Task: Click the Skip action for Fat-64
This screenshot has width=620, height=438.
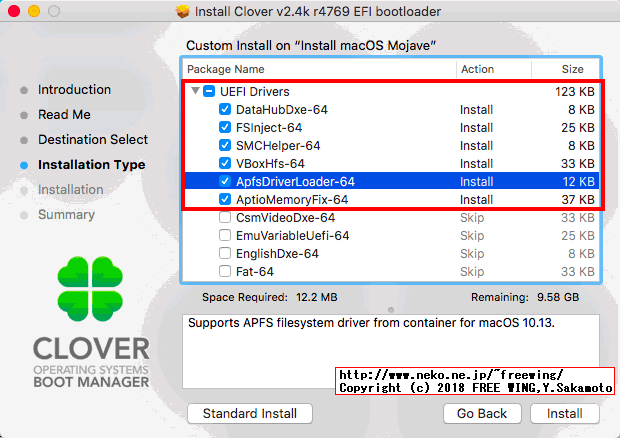Action: [x=472, y=272]
